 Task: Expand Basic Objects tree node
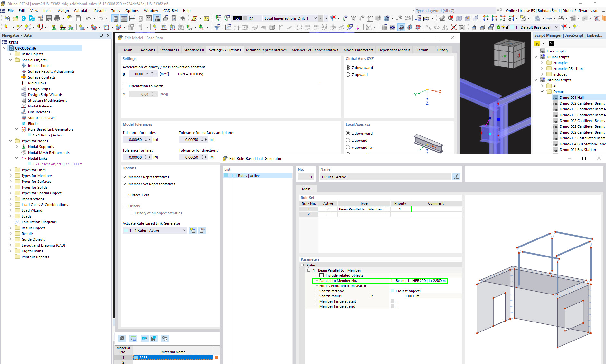pos(11,54)
